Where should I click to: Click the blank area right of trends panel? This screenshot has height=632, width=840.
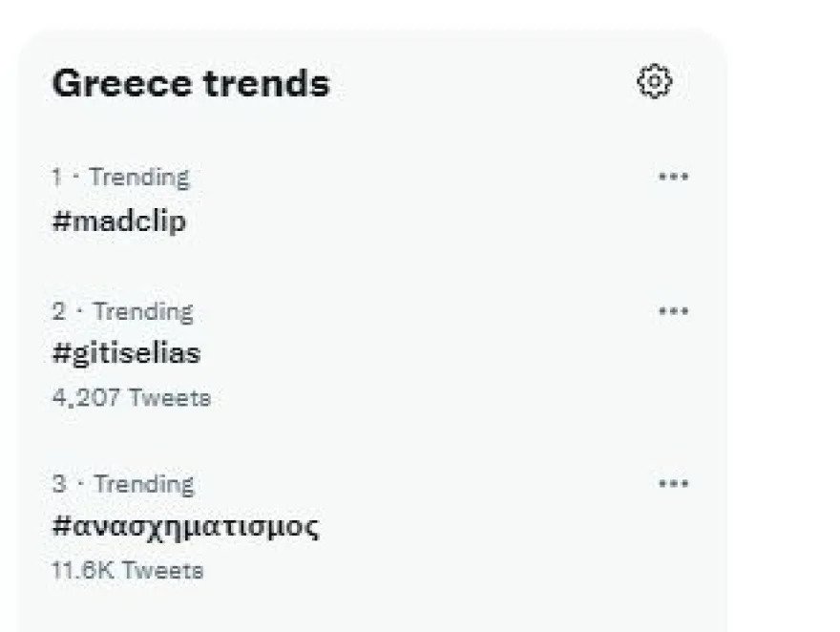783,315
